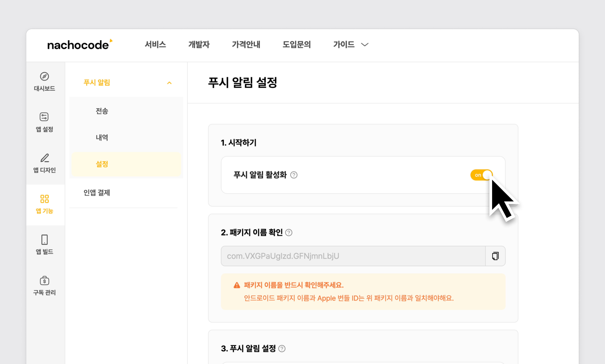Turn off the 푸시 알림 활성화 toggle
The image size is (605, 364).
[481, 175]
